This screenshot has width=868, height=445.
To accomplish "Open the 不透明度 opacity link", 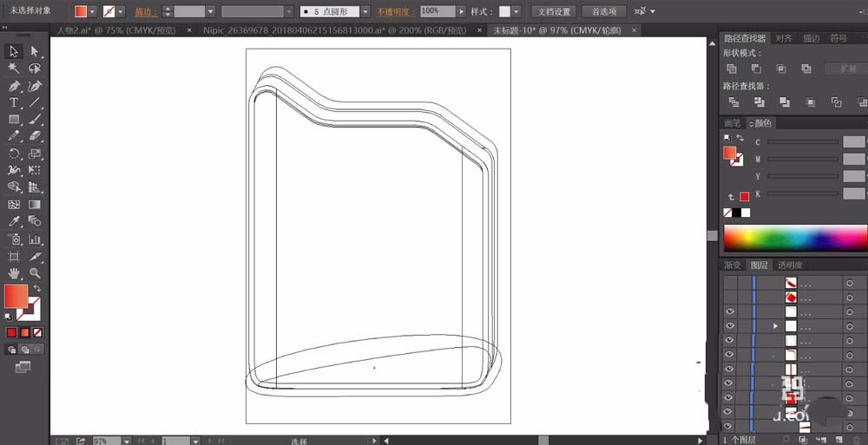I will (x=395, y=11).
